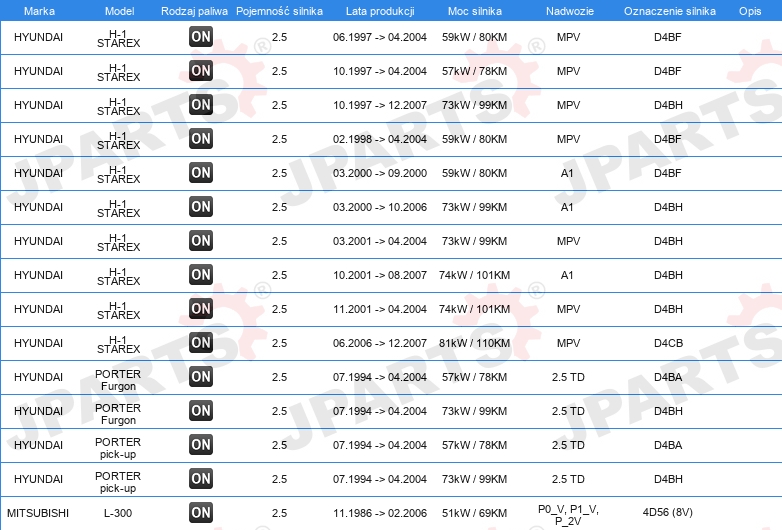Click ON badge for 03.2000 -> 09.2000 row

[201, 173]
